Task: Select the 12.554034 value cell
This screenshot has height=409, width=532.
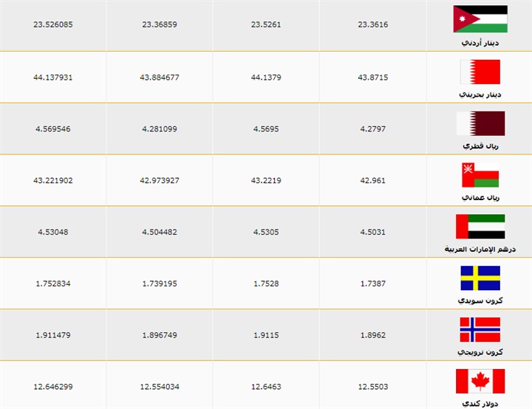Action: [x=159, y=386]
